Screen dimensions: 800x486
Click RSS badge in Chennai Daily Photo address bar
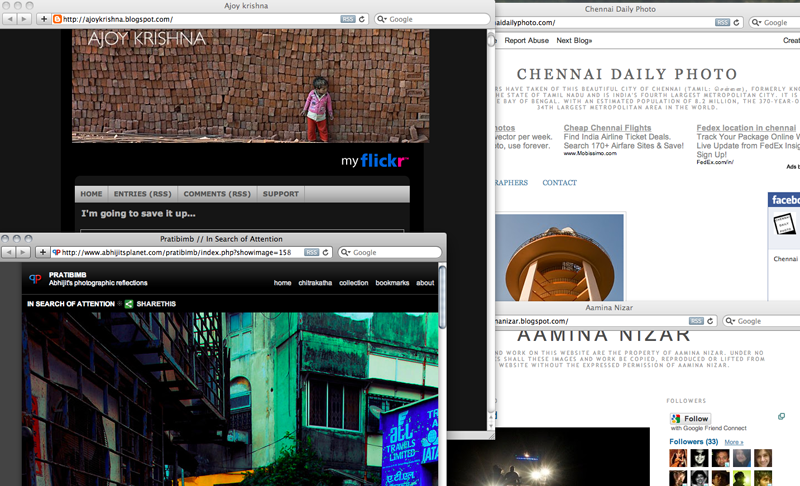tap(722, 22)
